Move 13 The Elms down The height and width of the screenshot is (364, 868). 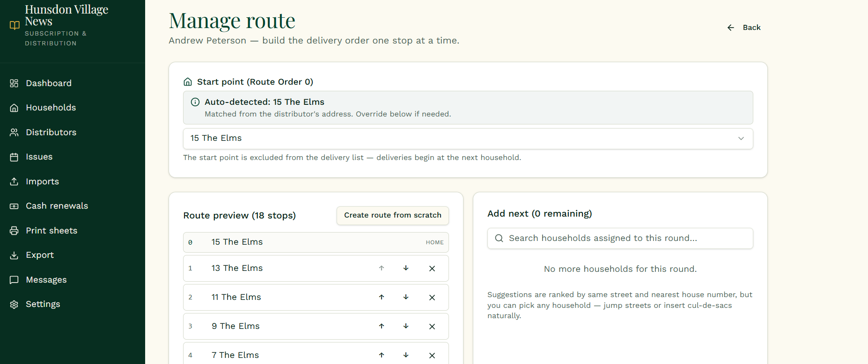pos(406,268)
